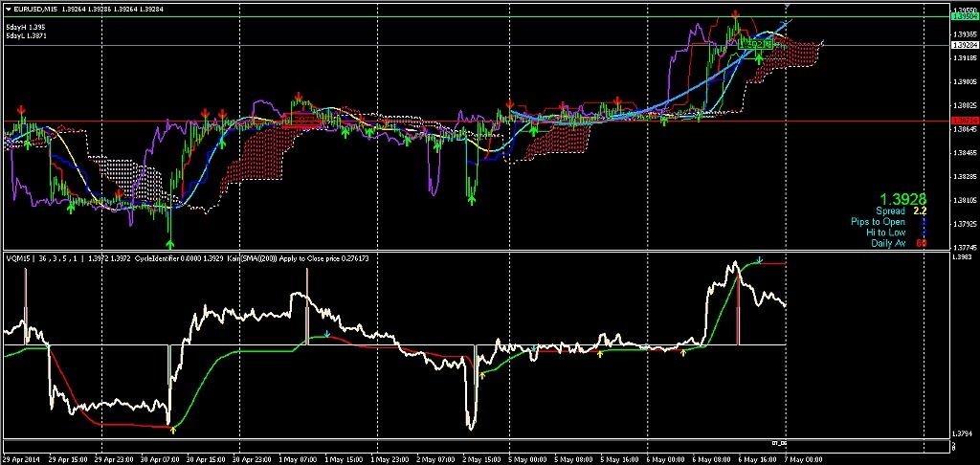Select the 5dayL 1.3871 label
Viewport: 980px width, 465px height.
pos(26,35)
